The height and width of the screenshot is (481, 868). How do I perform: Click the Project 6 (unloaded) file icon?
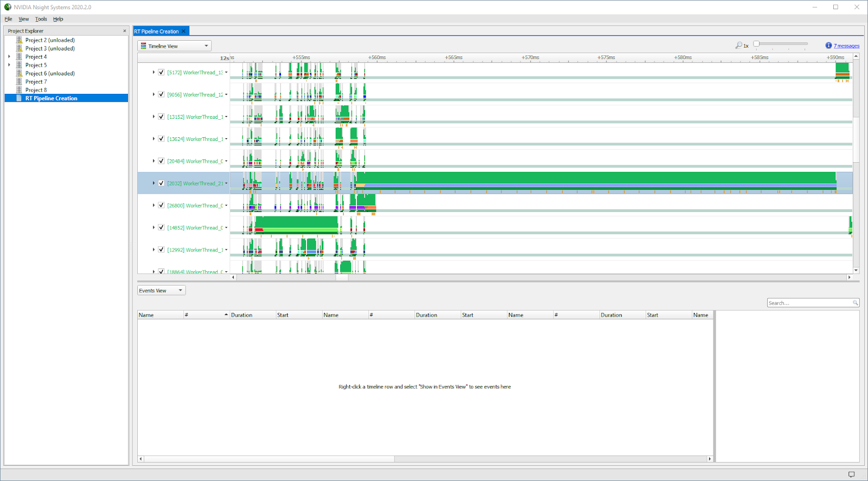[x=20, y=73]
